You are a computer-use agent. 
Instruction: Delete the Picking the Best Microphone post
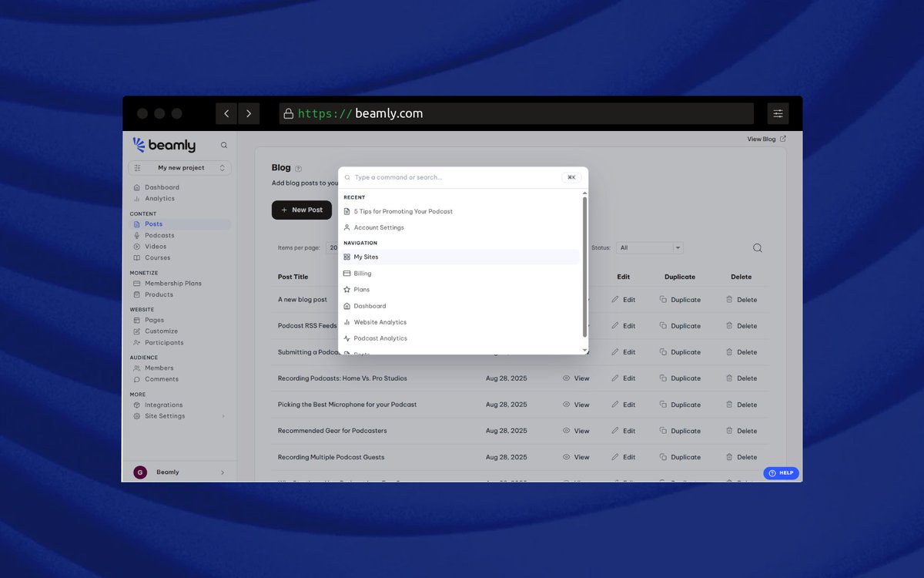click(742, 405)
